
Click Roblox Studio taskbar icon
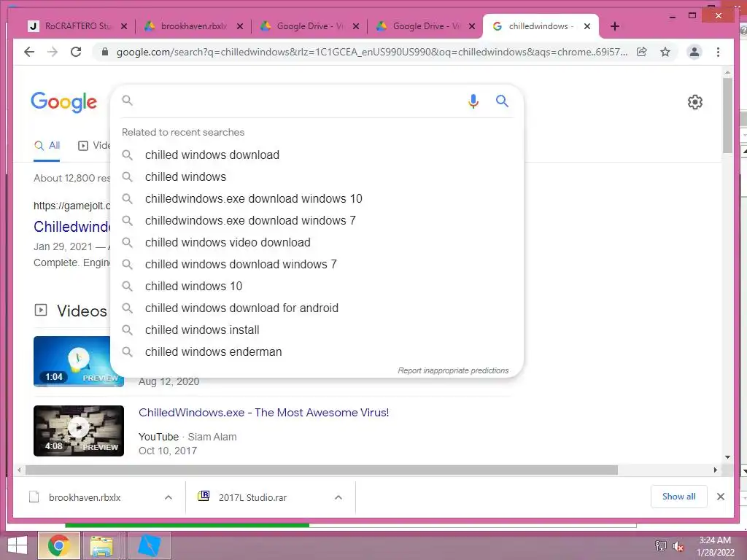(149, 545)
